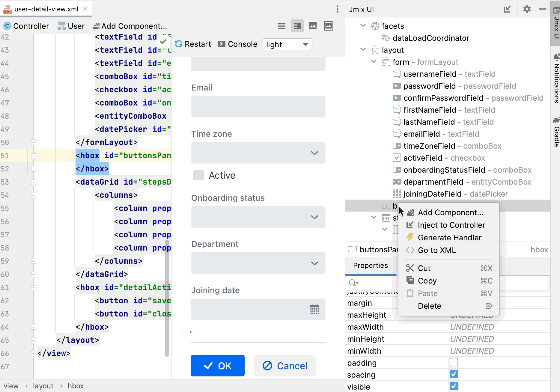The height and width of the screenshot is (392, 560).
Task: Click Inject to Controller icon in panel header
Action: (507, 9)
